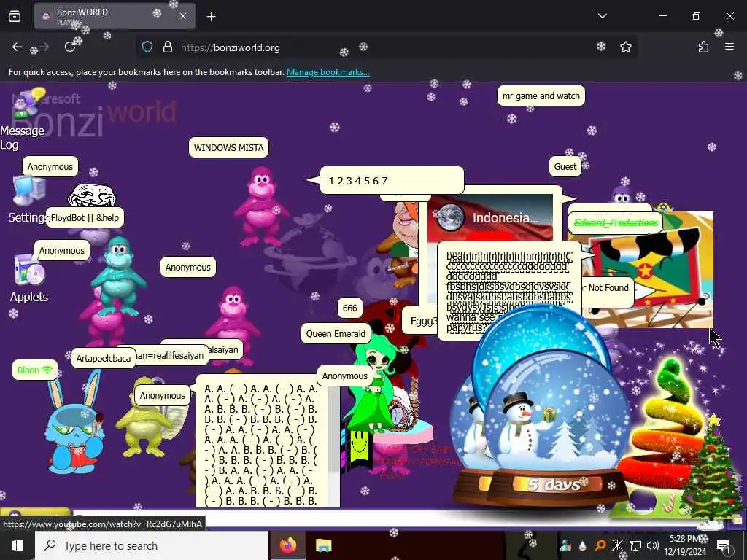Open the volume speaker tray icon
This screenshot has height=560, width=747.
click(x=653, y=545)
